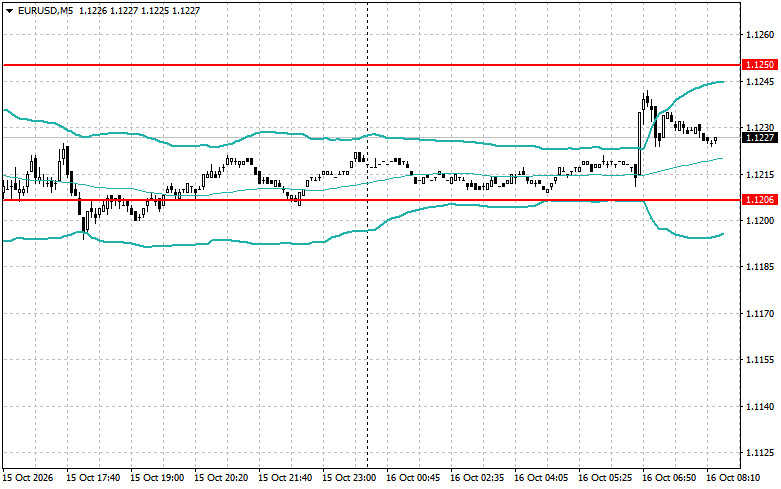Click the current price label 1.1227
The image size is (781, 489).
pyautogui.click(x=760, y=137)
